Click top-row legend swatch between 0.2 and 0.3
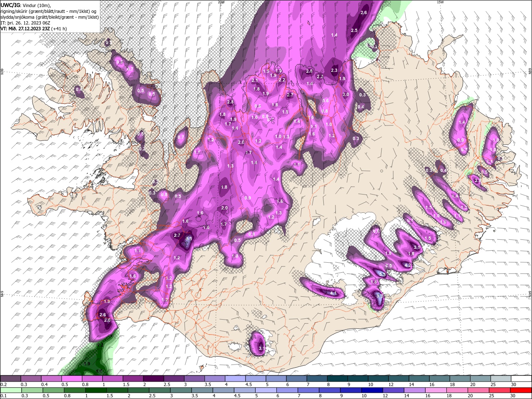Image resolution: width=532 pixels, height=399 pixels. click(x=10, y=379)
